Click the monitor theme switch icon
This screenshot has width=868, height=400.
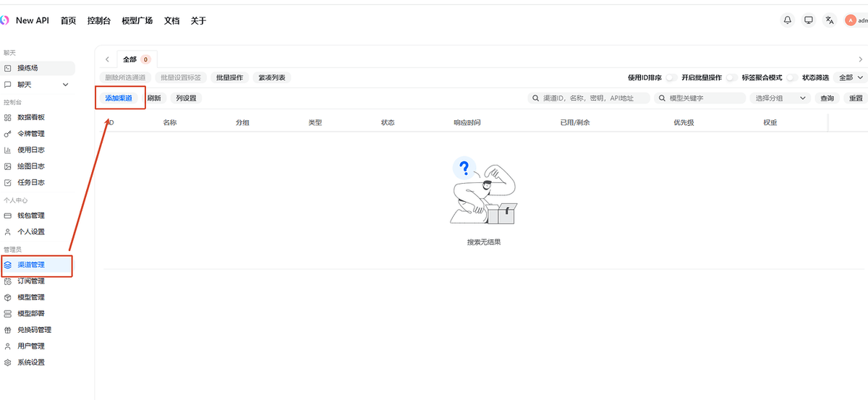pyautogui.click(x=809, y=20)
